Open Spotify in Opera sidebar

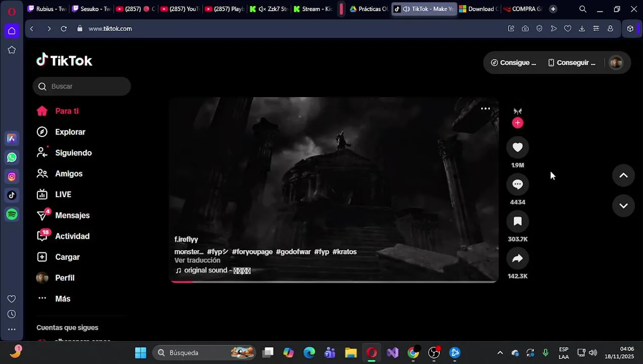[12, 214]
